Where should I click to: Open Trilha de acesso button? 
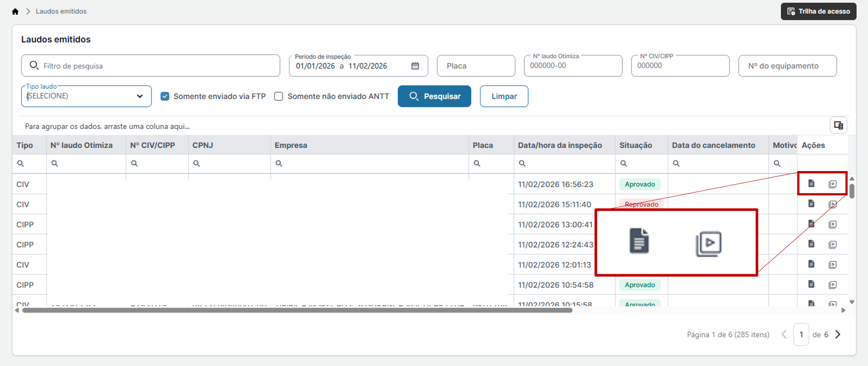(819, 11)
